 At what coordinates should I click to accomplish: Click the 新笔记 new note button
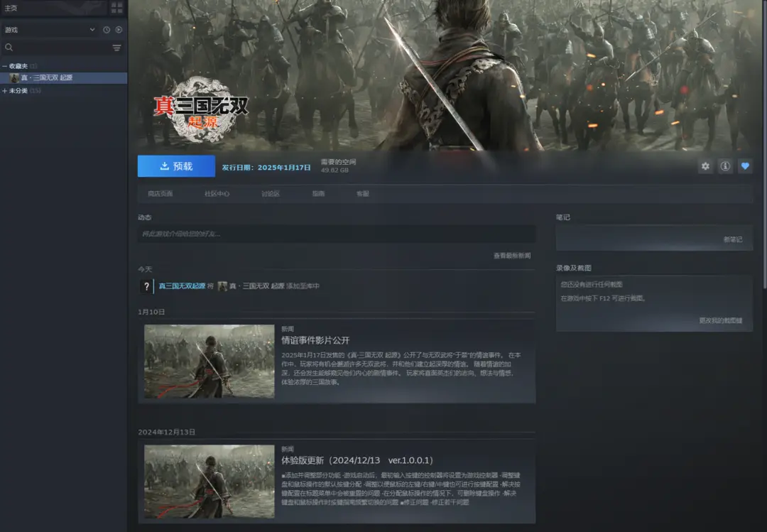click(733, 239)
